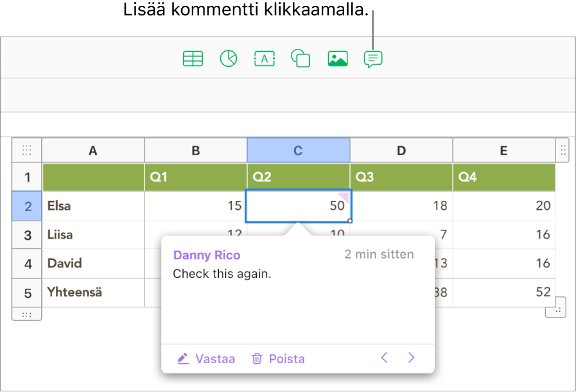Click the Comment toolbar icon
The image size is (576, 392).
373,59
